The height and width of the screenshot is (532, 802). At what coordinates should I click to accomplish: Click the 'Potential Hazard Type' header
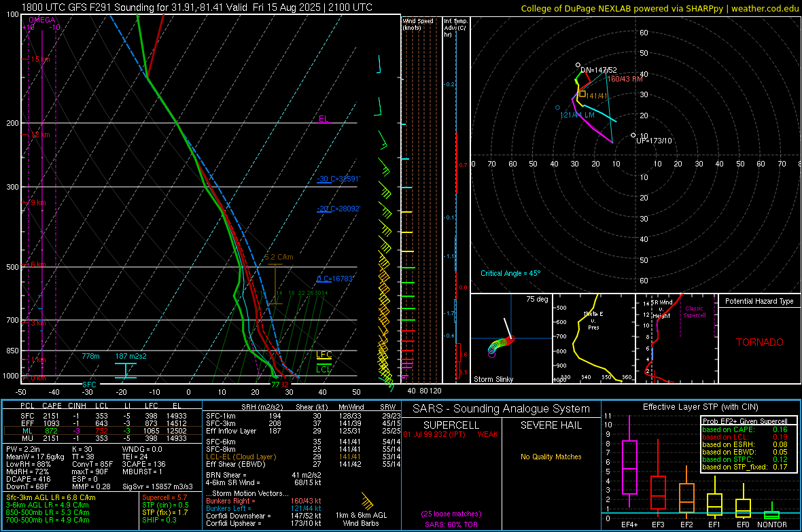[x=760, y=301]
